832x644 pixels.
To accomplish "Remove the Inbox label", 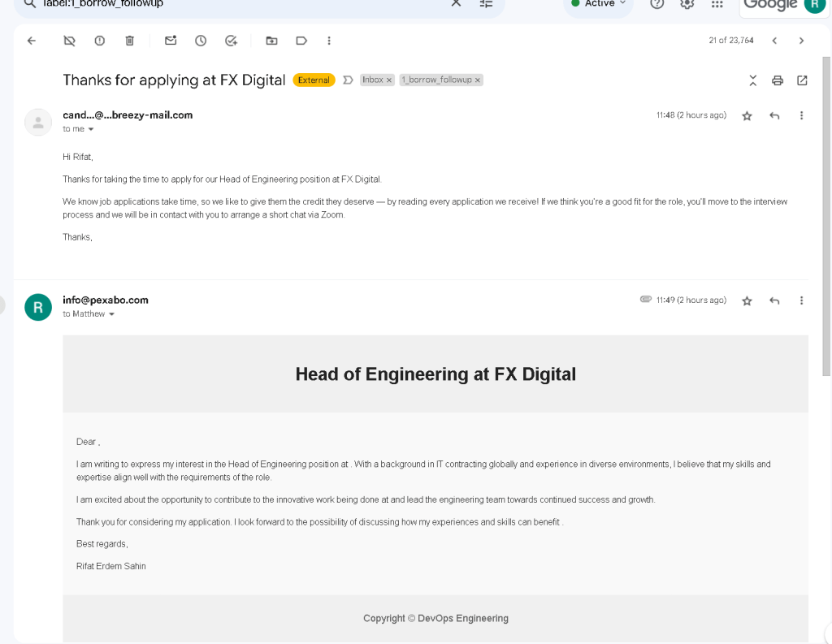I will (389, 80).
